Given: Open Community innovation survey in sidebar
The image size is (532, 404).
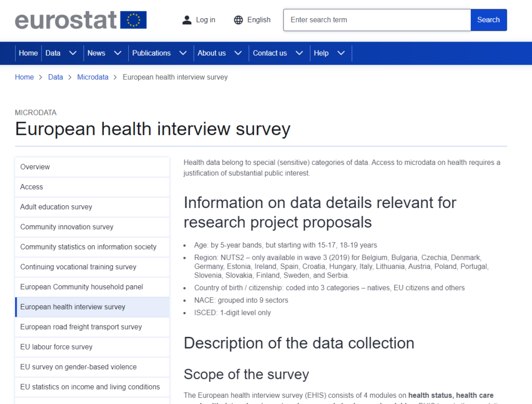Looking at the screenshot, I should 92,227.
